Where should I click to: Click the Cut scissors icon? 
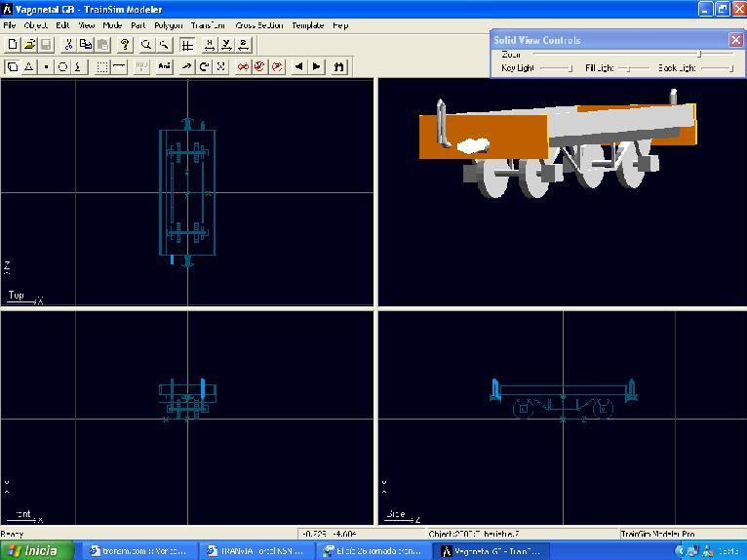point(68,45)
